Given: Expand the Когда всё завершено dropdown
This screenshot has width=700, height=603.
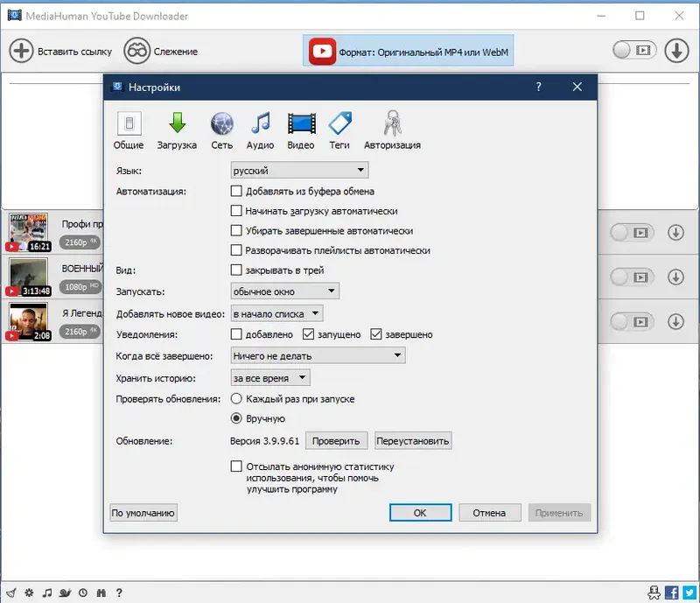Looking at the screenshot, I should (x=318, y=355).
